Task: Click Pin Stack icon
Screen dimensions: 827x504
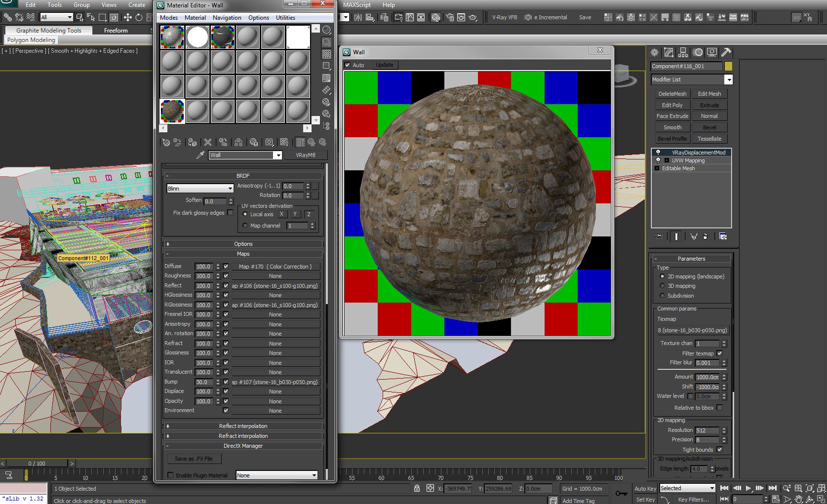Action: point(659,236)
